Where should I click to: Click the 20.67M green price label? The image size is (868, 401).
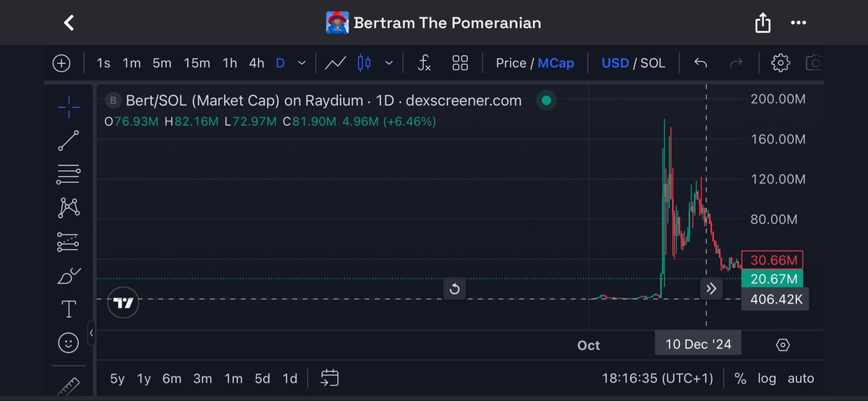[x=772, y=279]
